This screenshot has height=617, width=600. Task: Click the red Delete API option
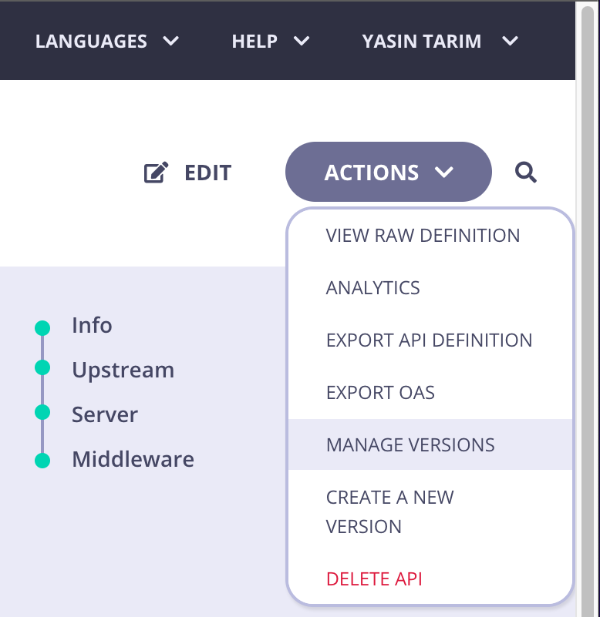[x=374, y=579]
